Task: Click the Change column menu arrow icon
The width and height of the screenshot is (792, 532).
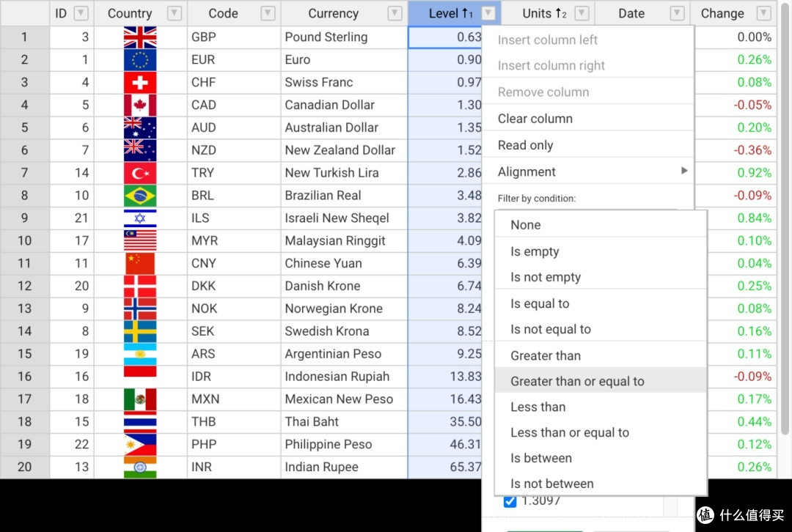Action: coord(763,13)
